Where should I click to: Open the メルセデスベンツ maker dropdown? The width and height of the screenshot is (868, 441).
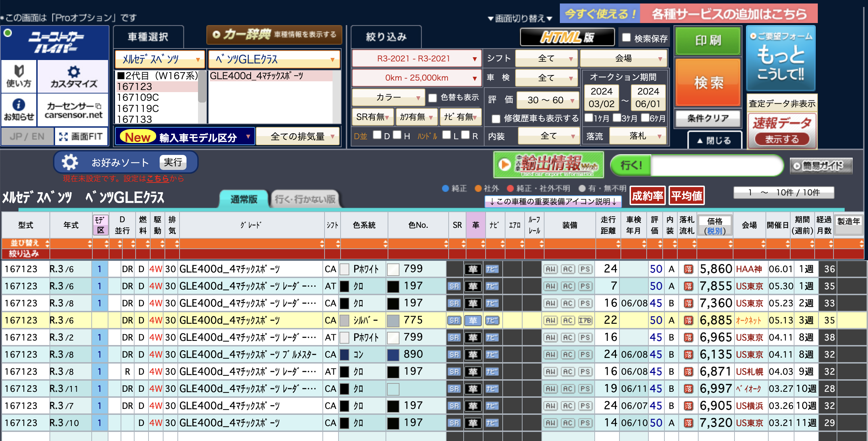coord(160,59)
